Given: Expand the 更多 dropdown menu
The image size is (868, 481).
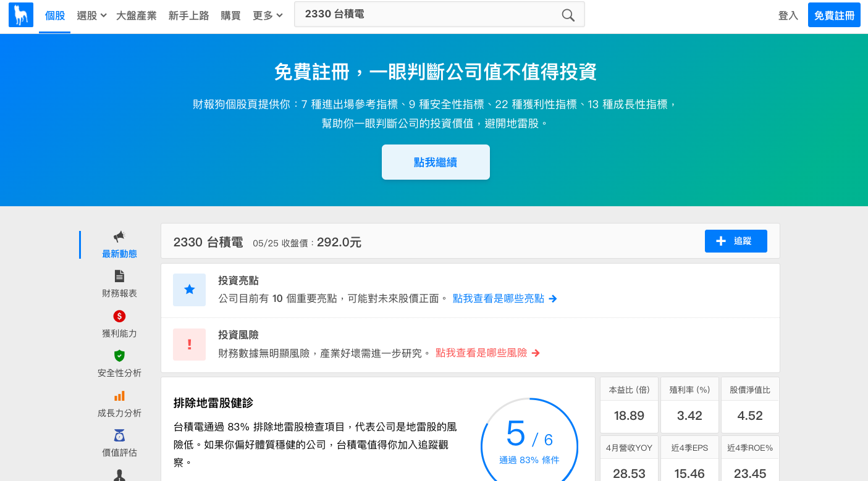Looking at the screenshot, I should [268, 15].
